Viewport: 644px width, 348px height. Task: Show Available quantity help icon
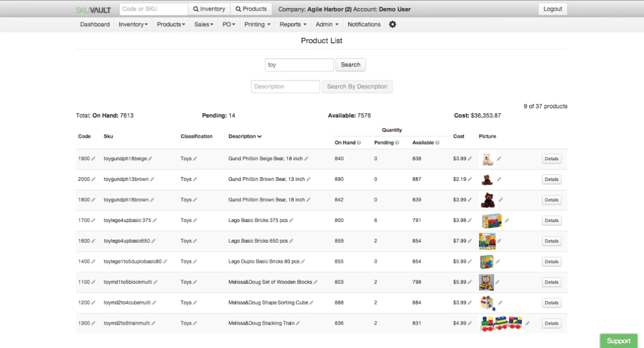437,143
